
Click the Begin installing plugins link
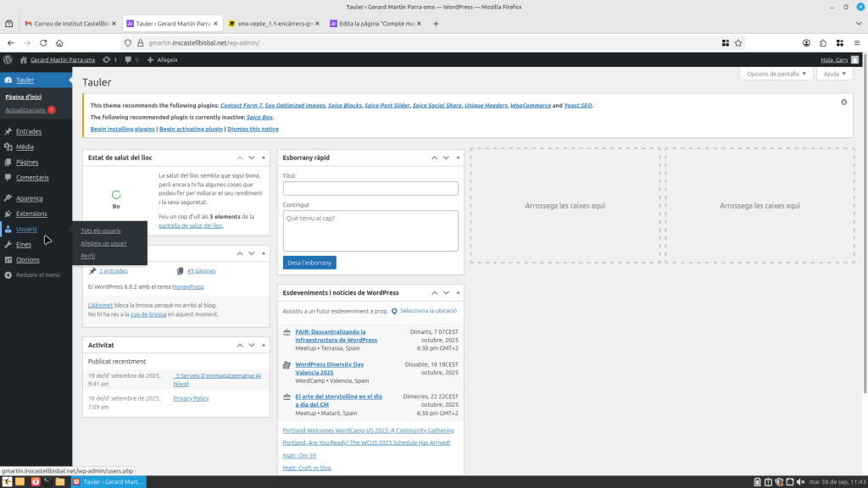[122, 129]
